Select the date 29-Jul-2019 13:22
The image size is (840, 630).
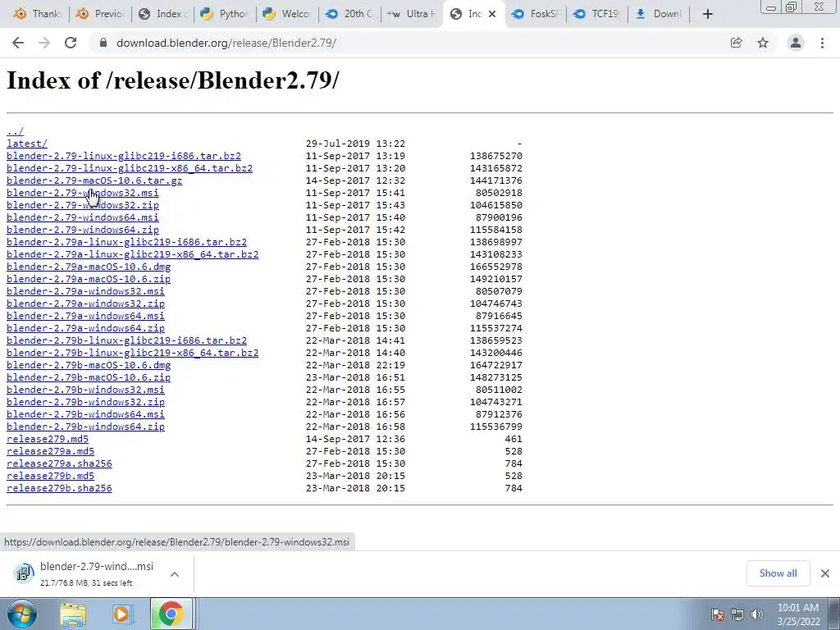click(355, 144)
